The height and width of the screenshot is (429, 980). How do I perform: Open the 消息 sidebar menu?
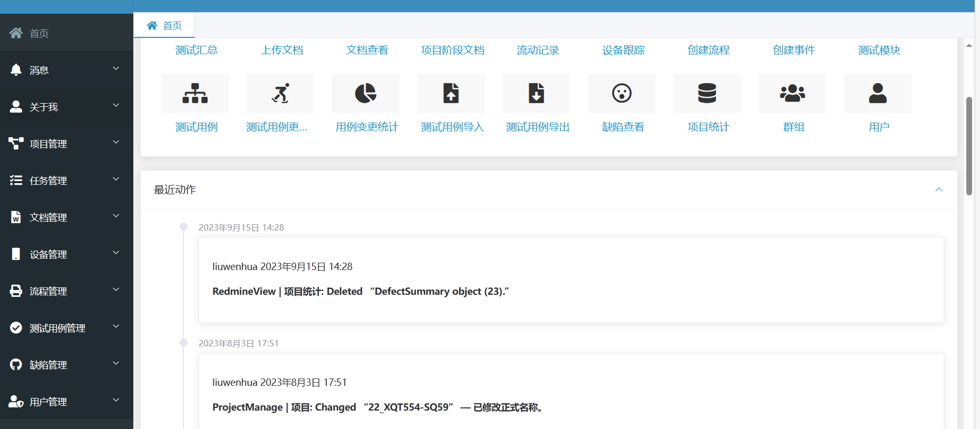tap(66, 69)
